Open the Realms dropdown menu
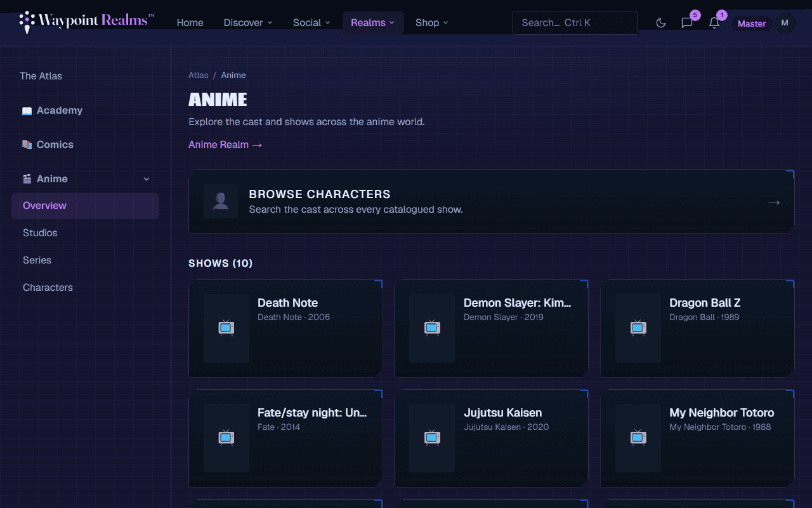Screen dimensions: 812x508 pos(373,22)
